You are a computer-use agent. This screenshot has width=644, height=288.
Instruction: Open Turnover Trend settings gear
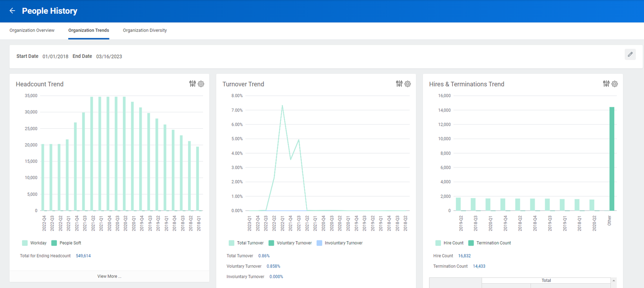[407, 84]
